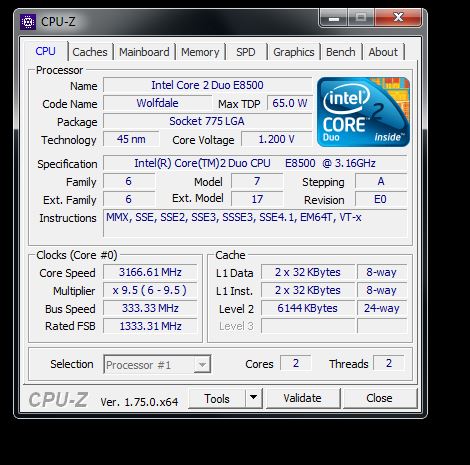Image resolution: width=470 pixels, height=465 pixels.
Task: Click the Specification field with E8500 @ 3.16GHz
Action: pyautogui.click(x=255, y=163)
